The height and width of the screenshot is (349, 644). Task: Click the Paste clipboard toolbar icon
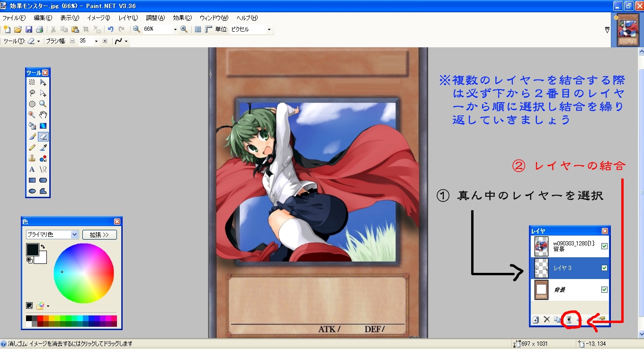tap(75, 29)
